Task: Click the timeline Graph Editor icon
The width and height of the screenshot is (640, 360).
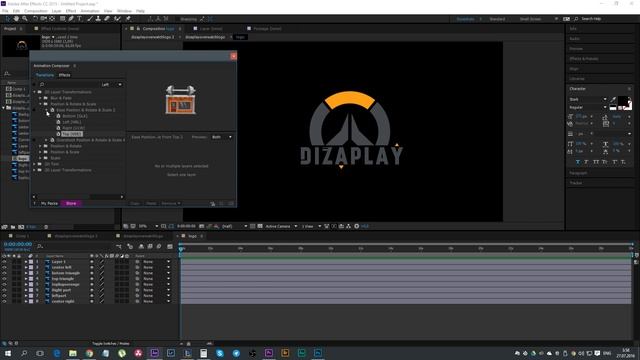Action: pos(170,246)
